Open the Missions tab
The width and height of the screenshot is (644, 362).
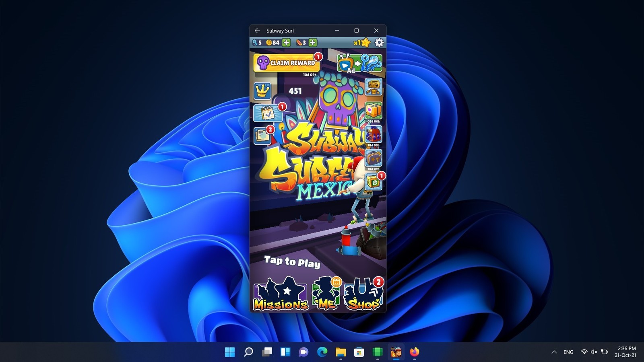tap(281, 295)
